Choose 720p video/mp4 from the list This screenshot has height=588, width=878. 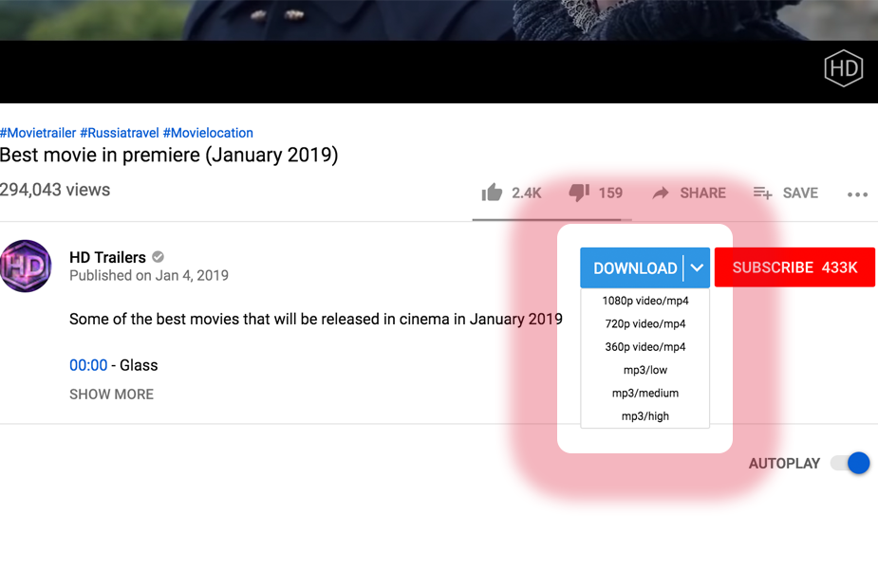click(x=645, y=323)
